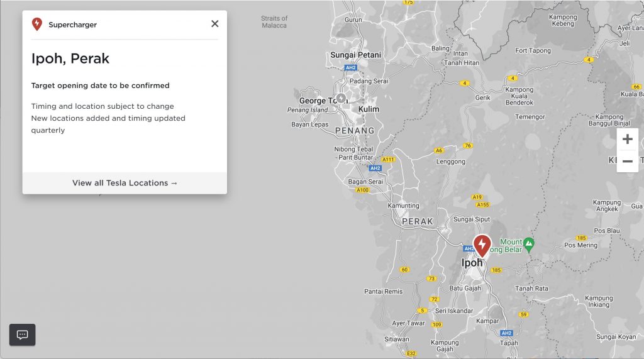Image resolution: width=644 pixels, height=359 pixels.
Task: Click the Bayan Lepas map label
Action: click(309, 124)
